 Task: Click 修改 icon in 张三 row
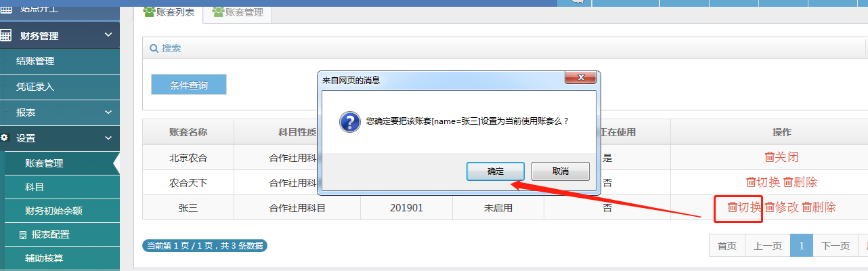769,207
